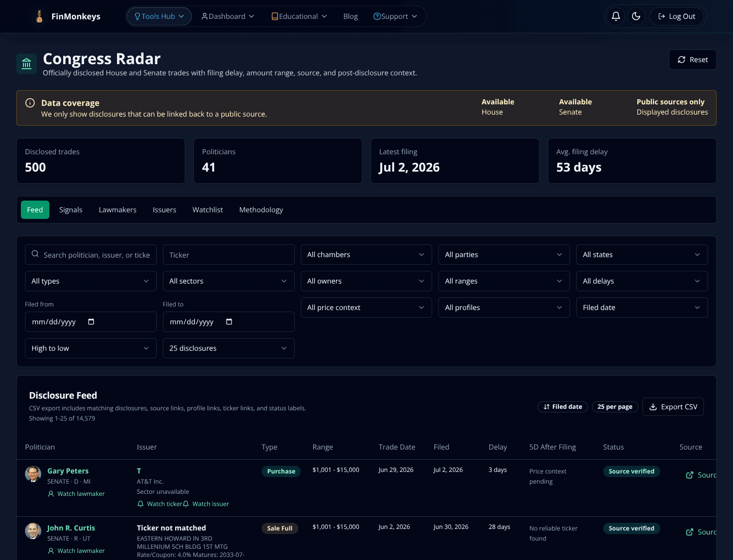Open the High to low order dropdown
Screen dimensions: 733x560
pyautogui.click(x=91, y=348)
